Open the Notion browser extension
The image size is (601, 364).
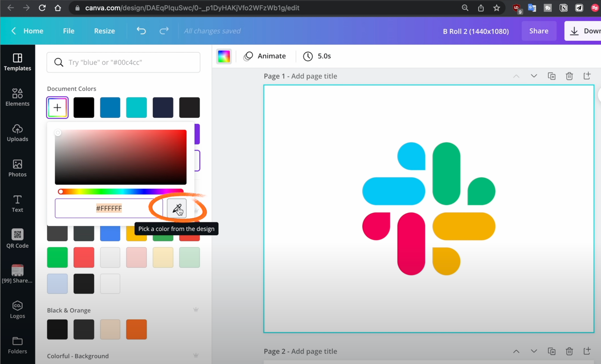563,8
